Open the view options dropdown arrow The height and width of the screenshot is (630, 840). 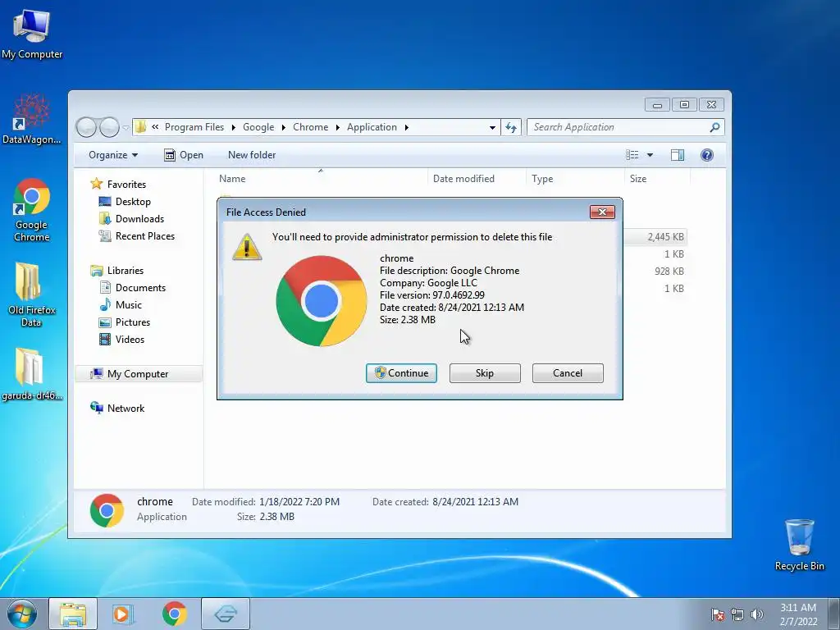[x=650, y=155]
